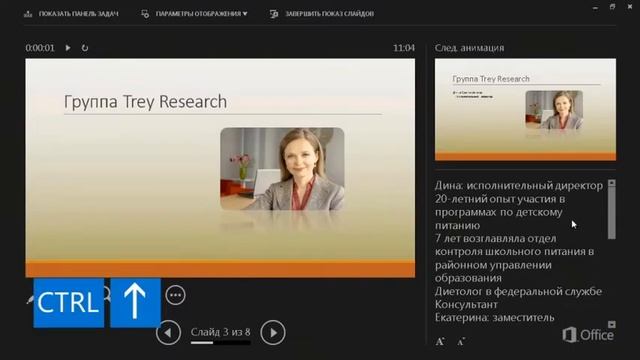The width and height of the screenshot is (640, 360).
Task: Click the slide progress bar under counter
Action: (x=220, y=342)
